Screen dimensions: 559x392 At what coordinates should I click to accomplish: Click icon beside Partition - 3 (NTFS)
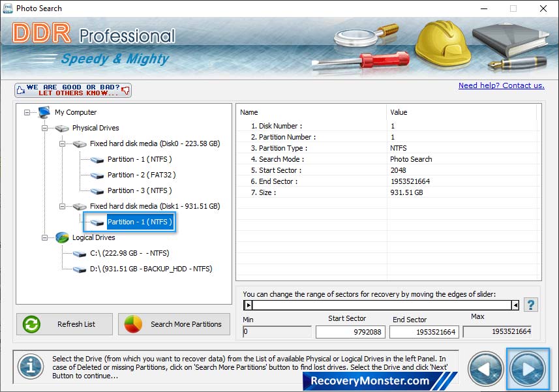(97, 190)
